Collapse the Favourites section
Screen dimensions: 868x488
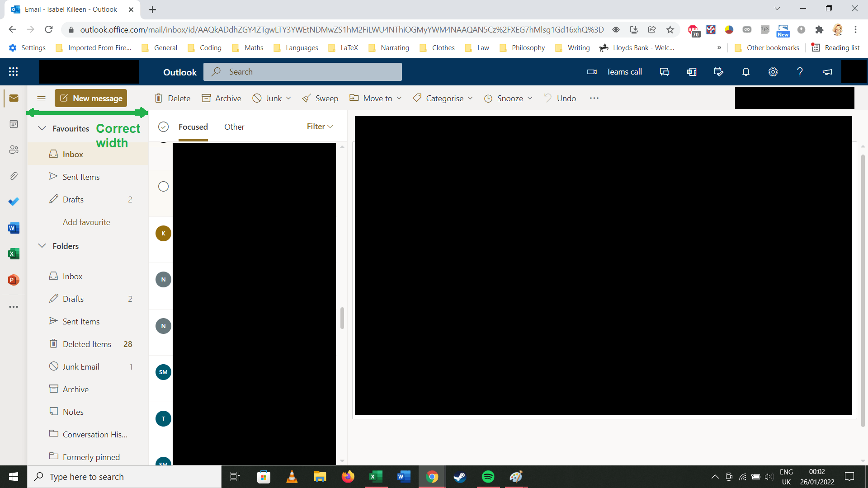click(x=42, y=128)
